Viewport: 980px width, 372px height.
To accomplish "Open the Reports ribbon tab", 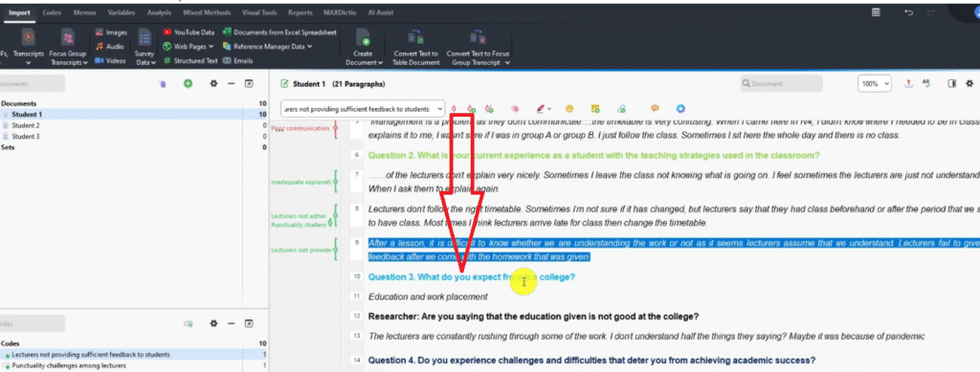I will pyautogui.click(x=301, y=12).
